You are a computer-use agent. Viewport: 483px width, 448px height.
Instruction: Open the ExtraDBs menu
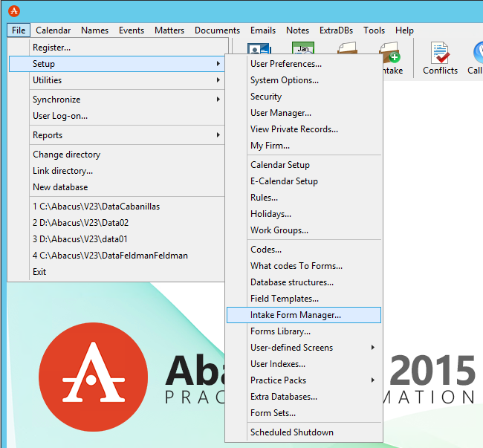(336, 30)
